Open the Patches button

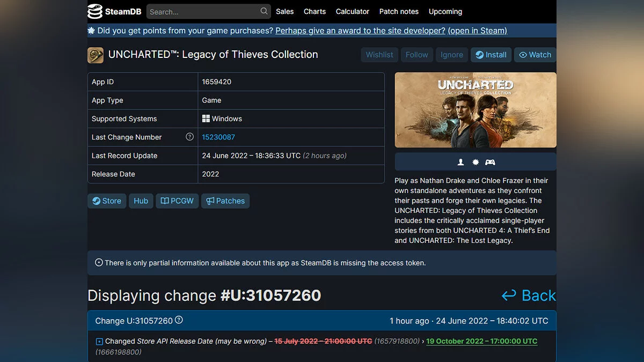point(225,201)
